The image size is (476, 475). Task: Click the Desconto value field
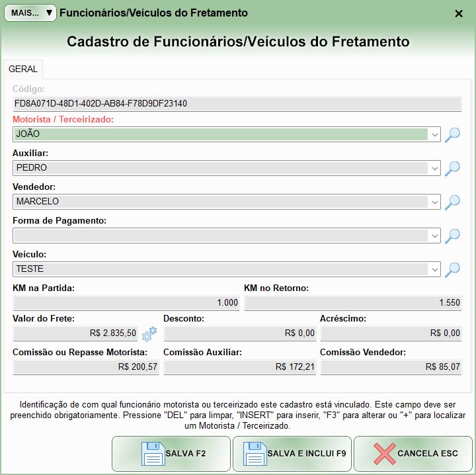pyautogui.click(x=239, y=333)
